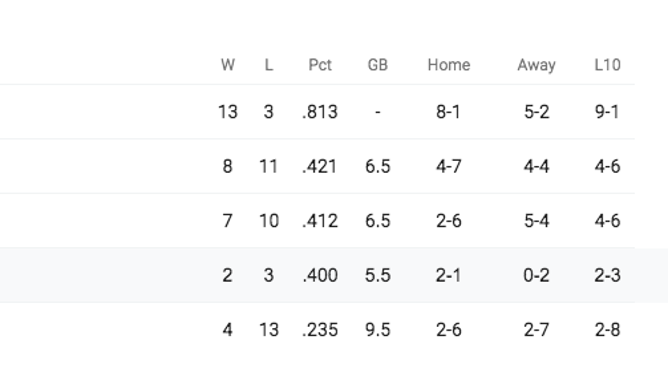
Task: Click the W column header
Action: [227, 65]
